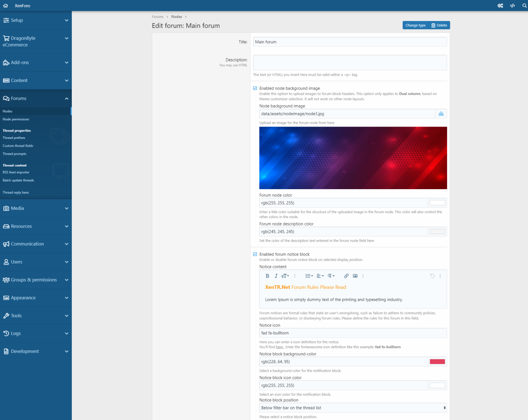528x420 pixels.
Task: Insert an image in notice editor
Action: coord(355,276)
